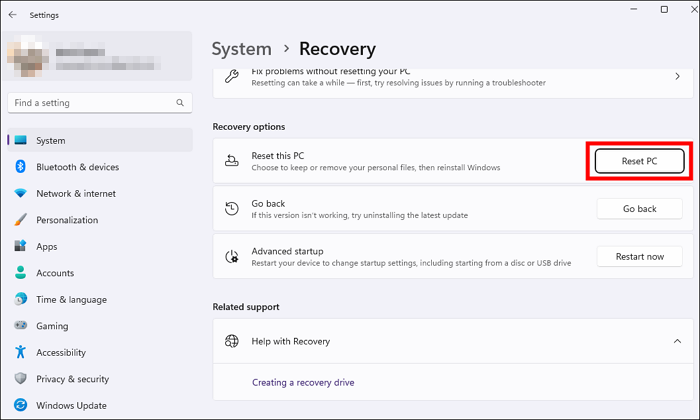Click the Personalization paintbrush icon

(21, 220)
